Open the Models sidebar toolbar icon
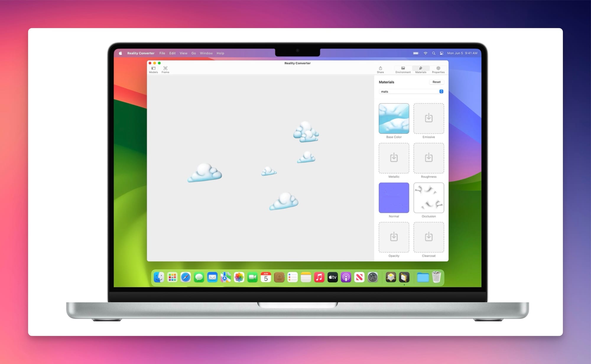Screen dimensions: 591x364 click(153, 68)
